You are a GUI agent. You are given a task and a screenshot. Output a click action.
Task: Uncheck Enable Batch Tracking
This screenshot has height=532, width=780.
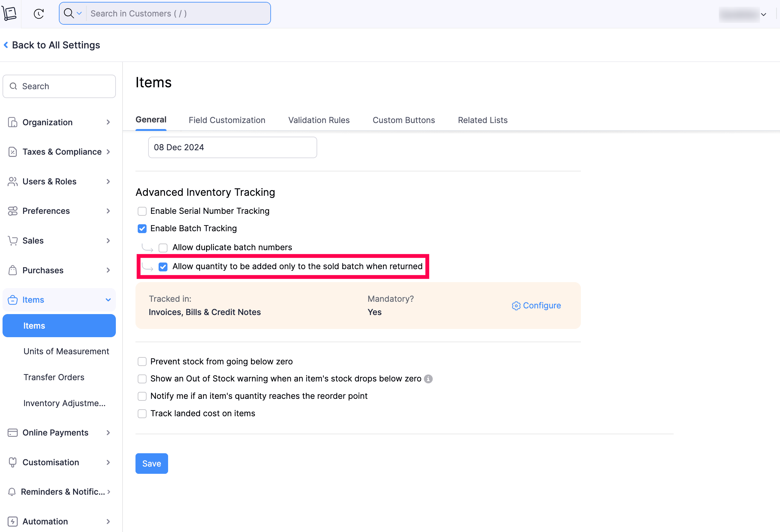click(142, 228)
